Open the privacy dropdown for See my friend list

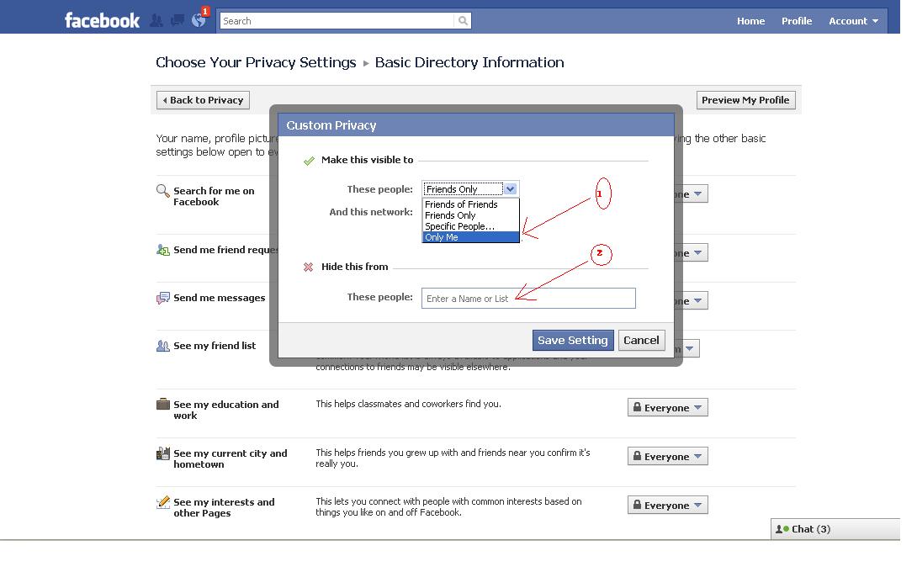[687, 348]
